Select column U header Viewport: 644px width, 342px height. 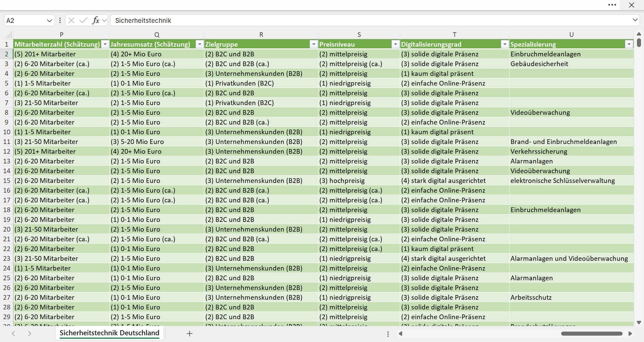571,35
